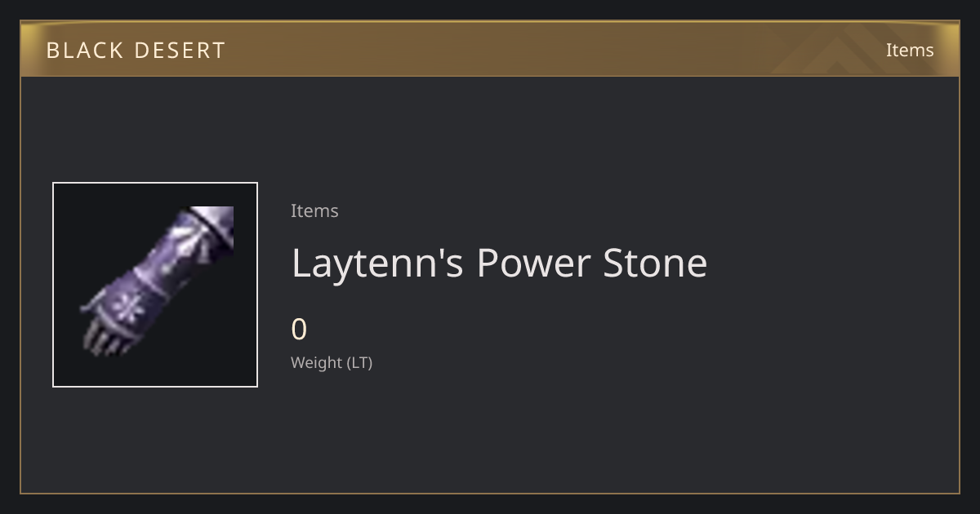Select the weight value 0
980x514 pixels.
pyautogui.click(x=299, y=330)
